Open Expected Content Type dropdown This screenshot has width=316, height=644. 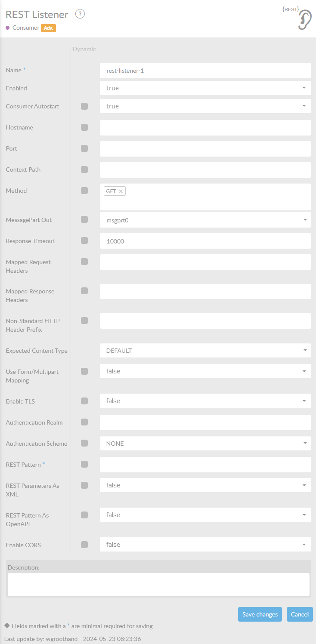205,351
